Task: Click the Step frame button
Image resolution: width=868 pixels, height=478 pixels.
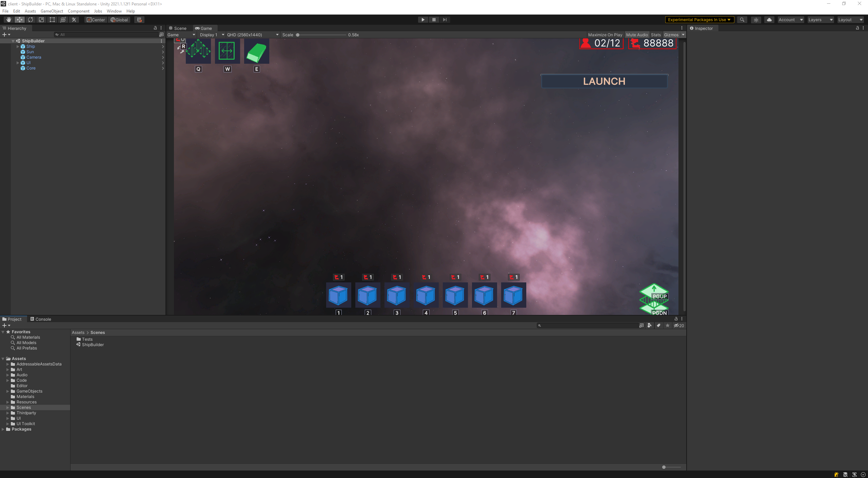Action: coord(445,20)
